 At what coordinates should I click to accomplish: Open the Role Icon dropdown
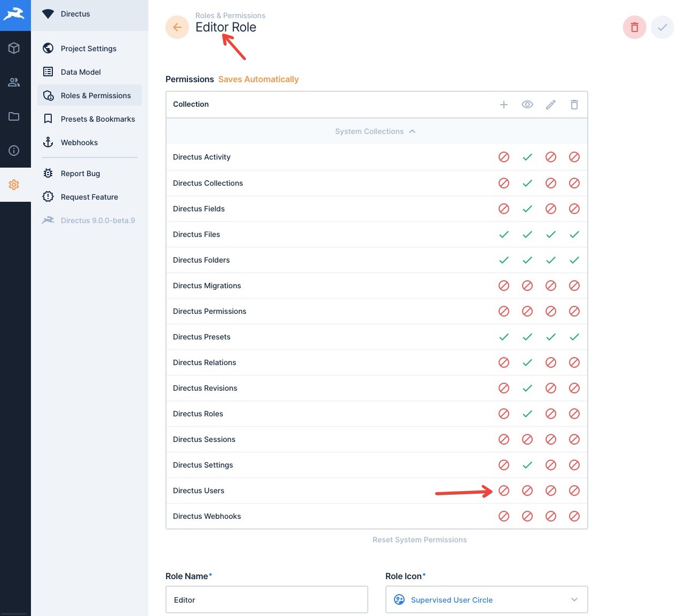pyautogui.click(x=486, y=599)
